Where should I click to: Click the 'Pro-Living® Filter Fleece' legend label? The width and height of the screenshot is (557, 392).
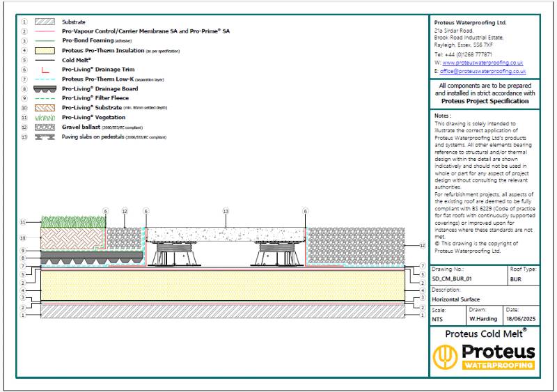coord(95,98)
